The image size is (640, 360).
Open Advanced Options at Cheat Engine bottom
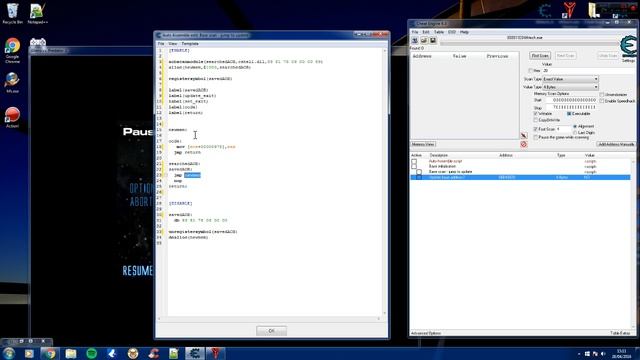click(426, 333)
